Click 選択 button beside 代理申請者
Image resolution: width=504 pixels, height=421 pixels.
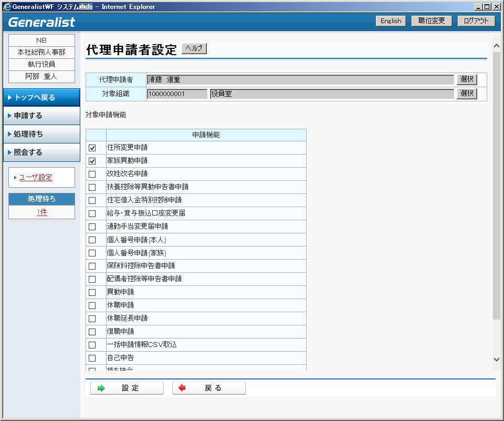(466, 79)
